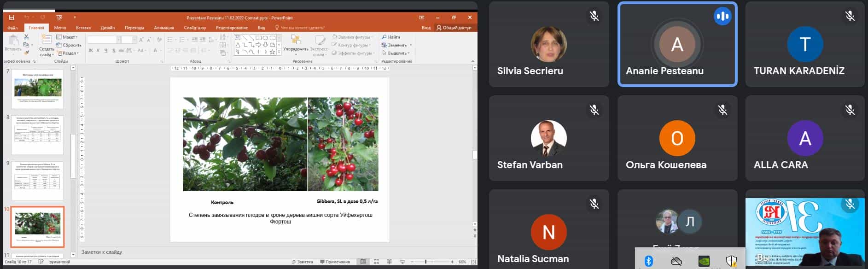Open slide sorter view in status bar
Screen dimensions: 868x269
pos(376,262)
